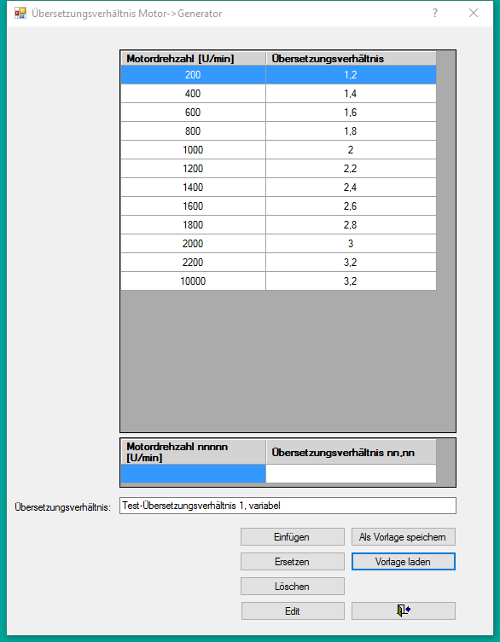Select the row with motor speed 200
The width and height of the screenshot is (500, 642).
point(278,75)
